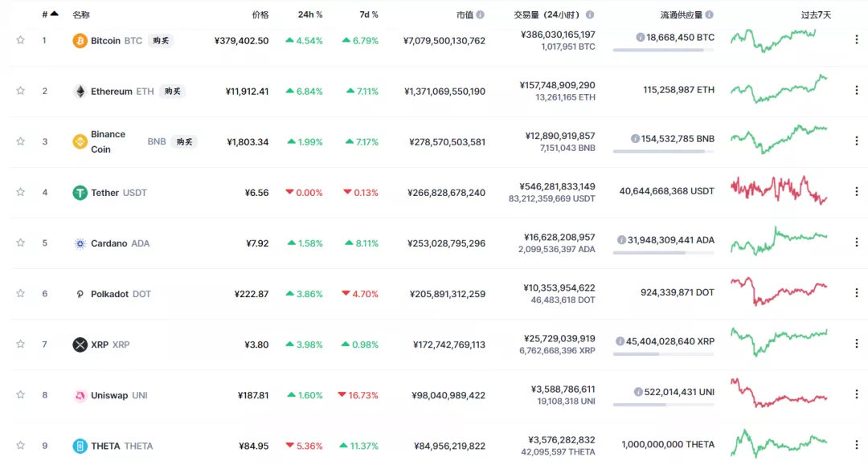The width and height of the screenshot is (868, 465).
Task: Sort by 流通供应量 column header
Action: tap(681, 15)
